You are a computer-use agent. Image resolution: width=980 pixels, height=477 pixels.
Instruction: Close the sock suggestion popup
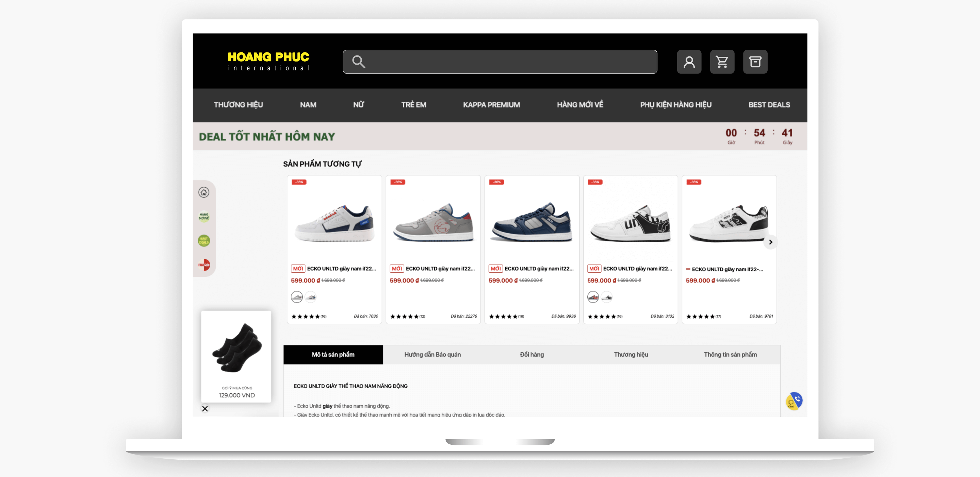(x=205, y=409)
